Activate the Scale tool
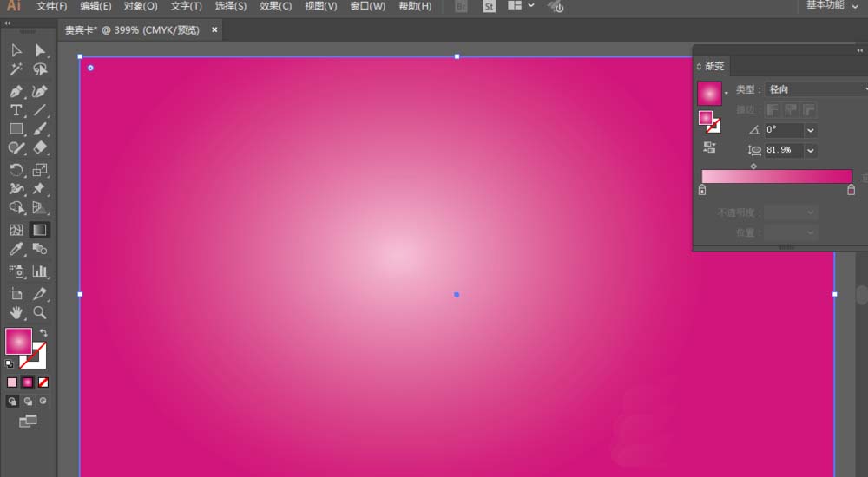The height and width of the screenshot is (477, 868). coord(40,170)
